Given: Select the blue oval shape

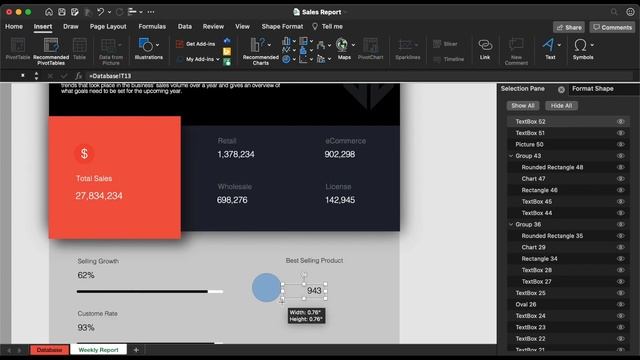Looking at the screenshot, I should click(x=266, y=287).
